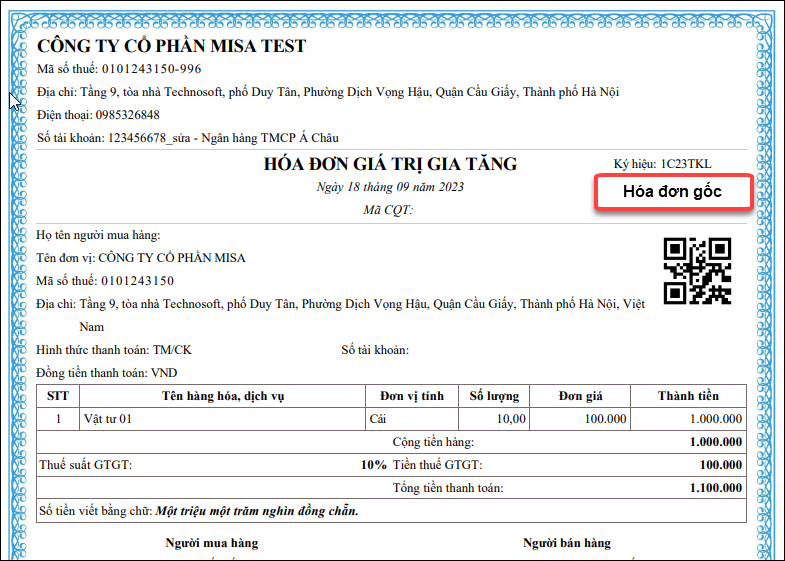
Task: Click the invoice date line
Action: pyautogui.click(x=389, y=187)
